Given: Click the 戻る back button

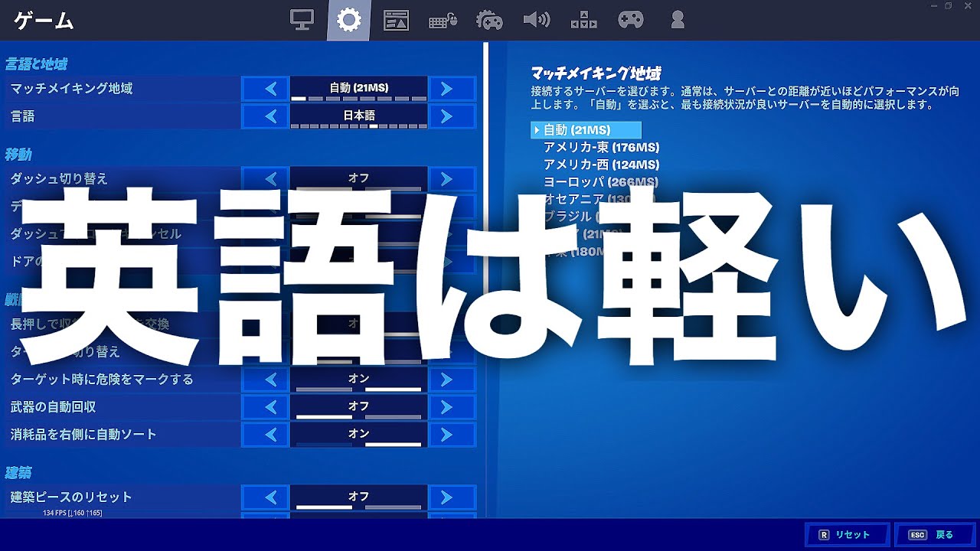Looking at the screenshot, I should coord(935,535).
